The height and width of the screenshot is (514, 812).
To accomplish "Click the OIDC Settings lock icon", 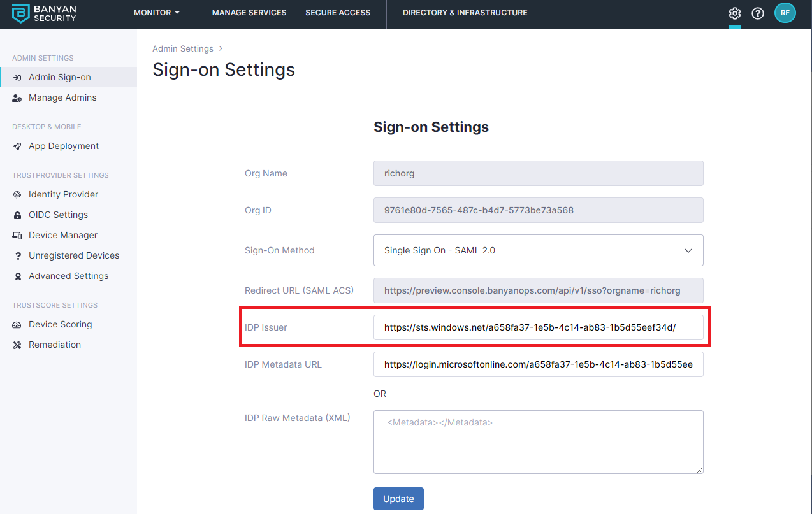I will coord(17,215).
